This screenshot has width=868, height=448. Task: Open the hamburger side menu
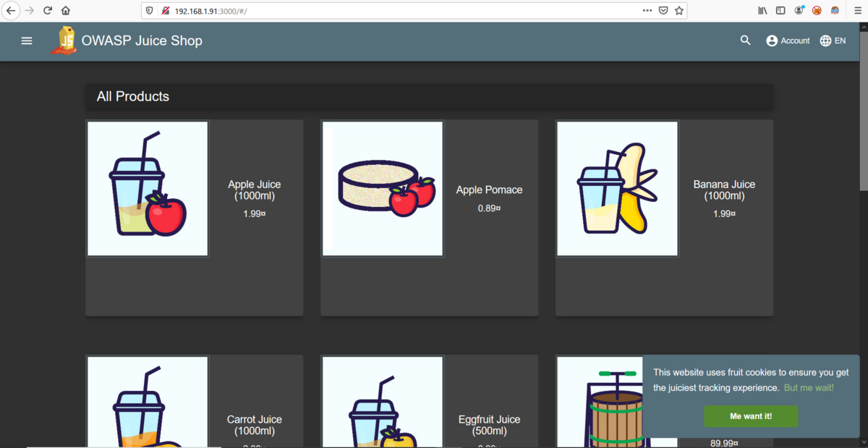[x=27, y=41]
